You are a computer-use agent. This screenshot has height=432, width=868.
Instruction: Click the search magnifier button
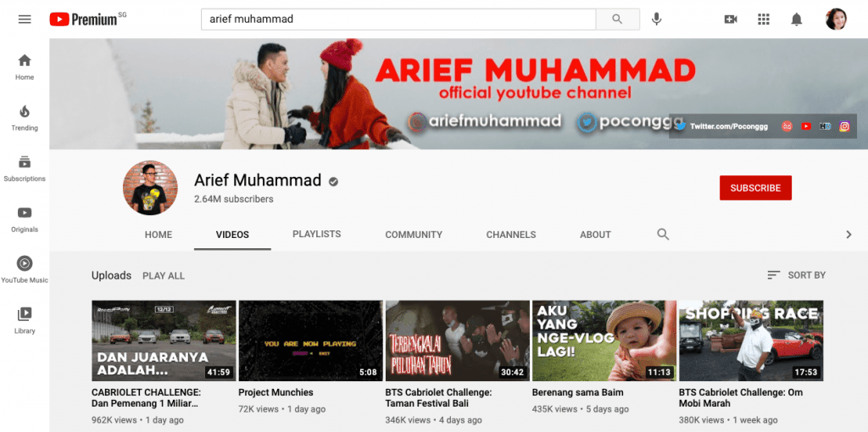pos(618,19)
